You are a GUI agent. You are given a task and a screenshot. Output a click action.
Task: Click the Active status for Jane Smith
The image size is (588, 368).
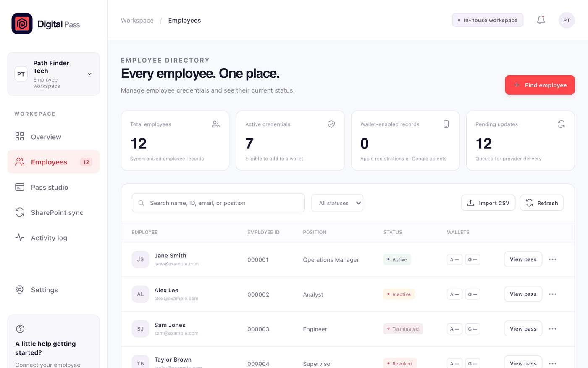397,259
